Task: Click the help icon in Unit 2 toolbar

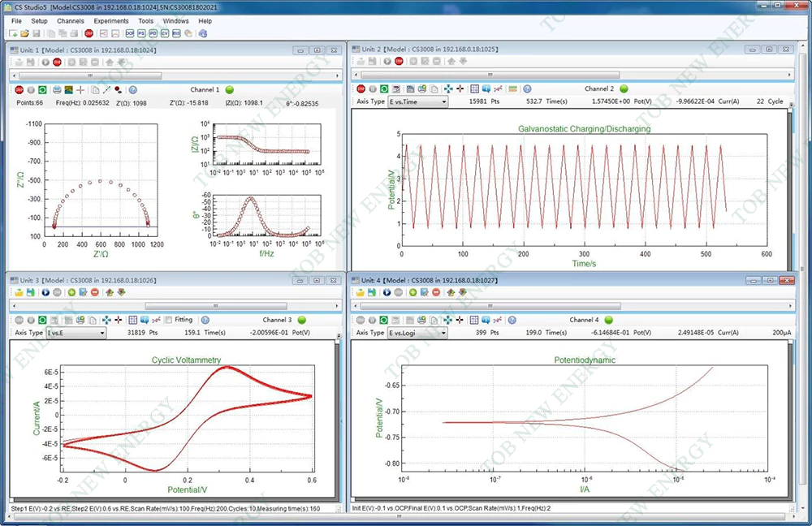Action: coord(527,88)
